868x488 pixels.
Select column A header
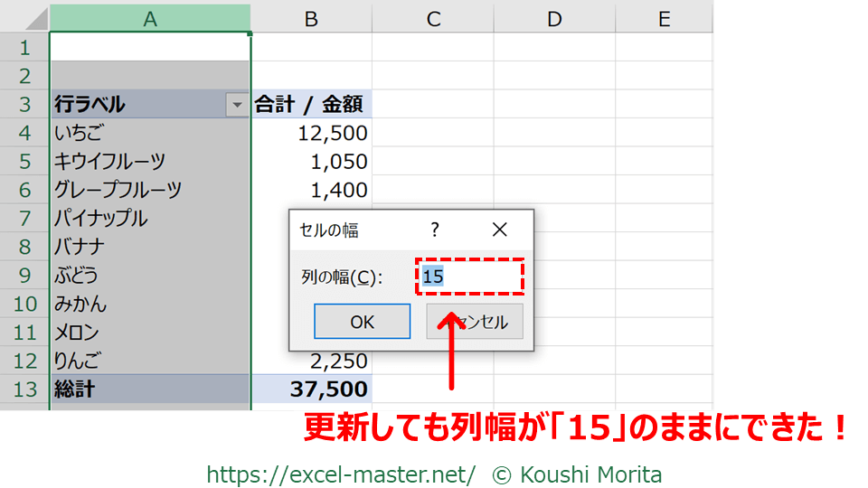[x=150, y=18]
